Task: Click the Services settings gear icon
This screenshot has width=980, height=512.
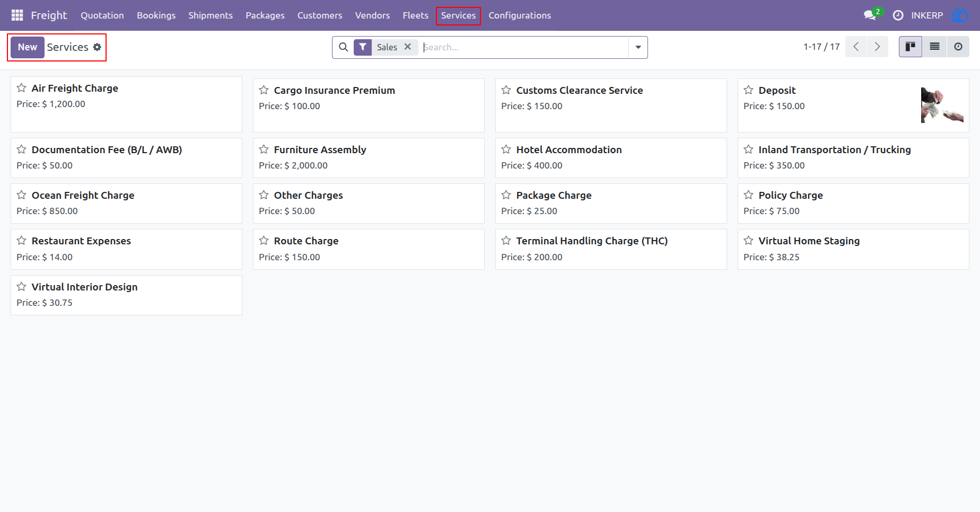Action: 97,47
